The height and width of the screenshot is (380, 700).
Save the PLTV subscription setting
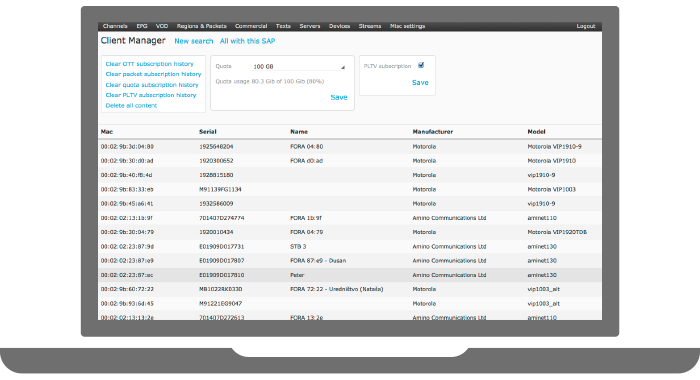coord(420,83)
